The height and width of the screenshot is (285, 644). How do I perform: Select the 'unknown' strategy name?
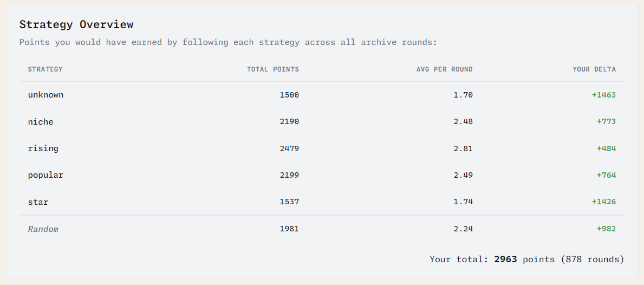[45, 95]
